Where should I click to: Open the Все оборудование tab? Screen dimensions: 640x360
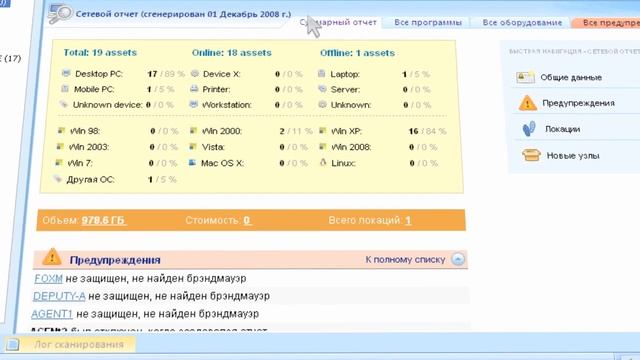click(x=522, y=22)
